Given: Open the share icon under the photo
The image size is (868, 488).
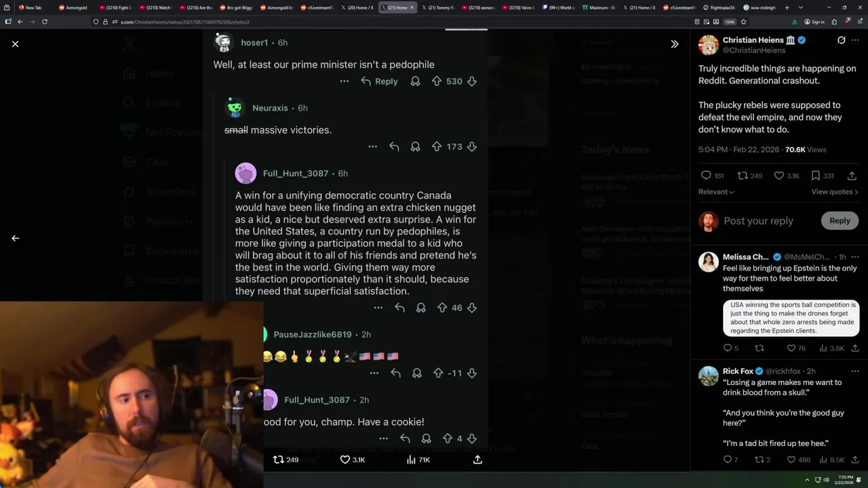Looking at the screenshot, I should tap(477, 460).
